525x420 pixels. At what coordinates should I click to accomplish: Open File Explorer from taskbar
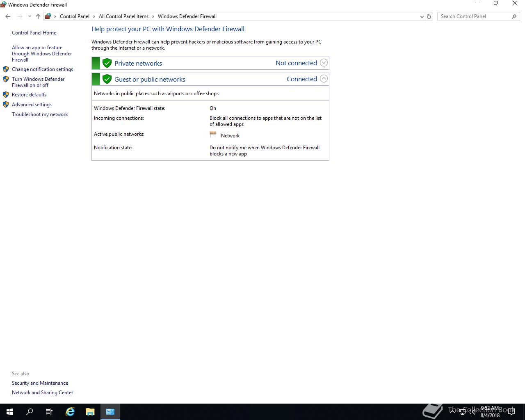[x=90, y=412]
